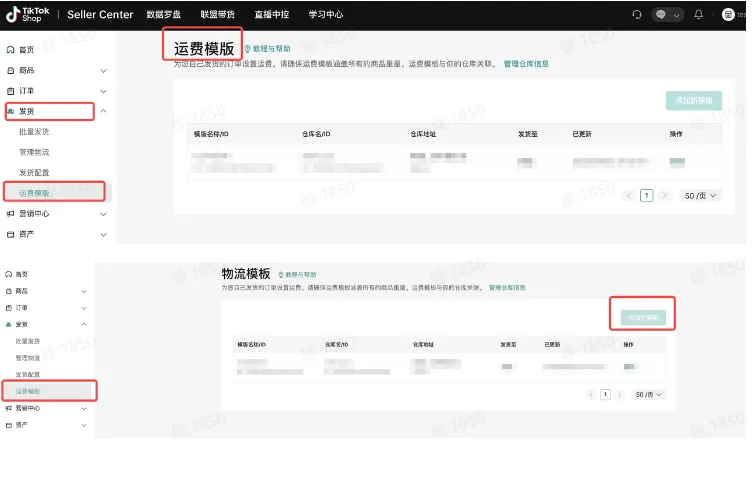This screenshot has height=489, width=754.
Task: Collapse the 发货 chevron in lower sidebar
Action: click(84, 324)
